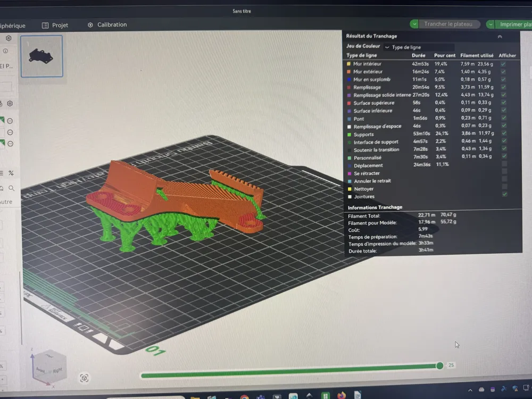Open Firefox from the taskbar

point(342,395)
